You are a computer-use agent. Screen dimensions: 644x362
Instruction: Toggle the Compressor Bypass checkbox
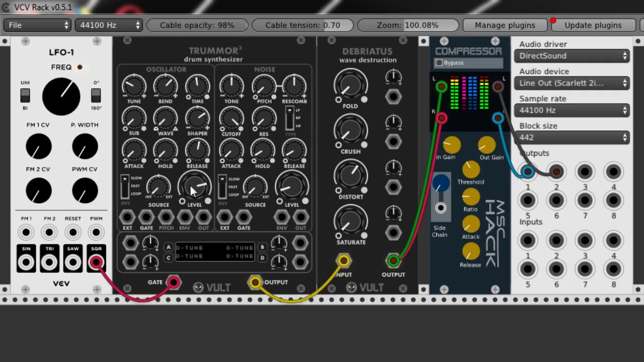point(439,63)
